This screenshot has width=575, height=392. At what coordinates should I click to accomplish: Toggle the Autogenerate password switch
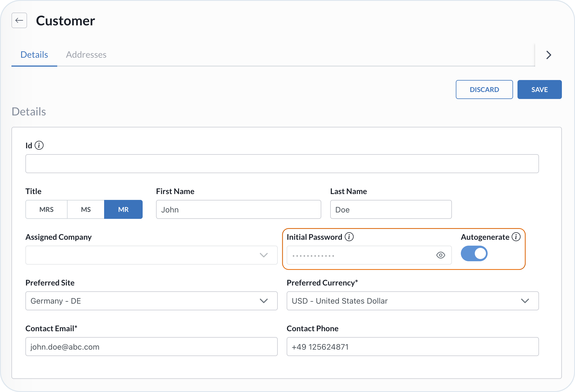coord(474,253)
